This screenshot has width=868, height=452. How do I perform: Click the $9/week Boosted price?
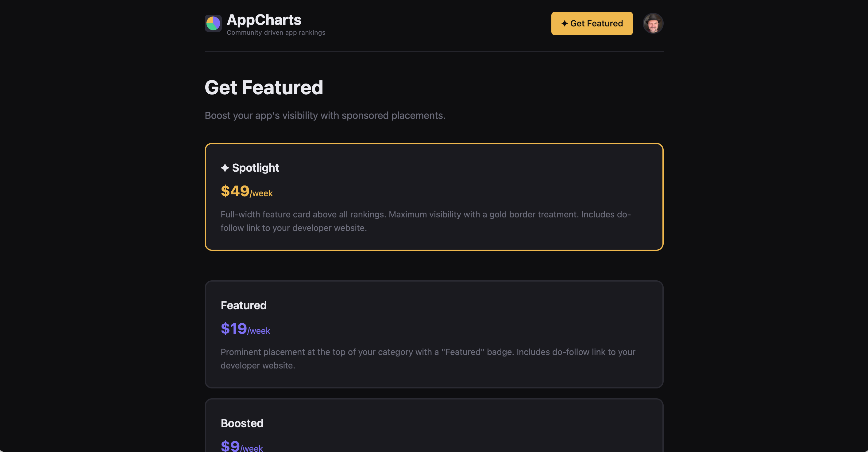point(241,446)
